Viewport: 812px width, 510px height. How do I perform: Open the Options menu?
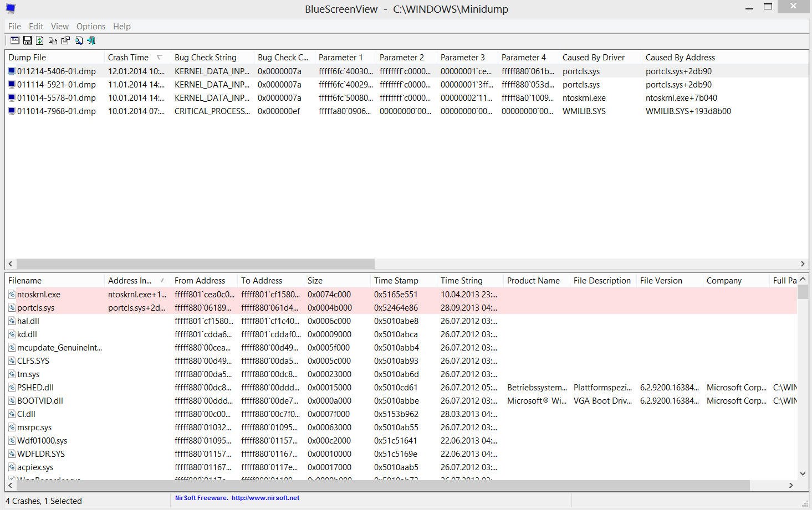tap(91, 26)
